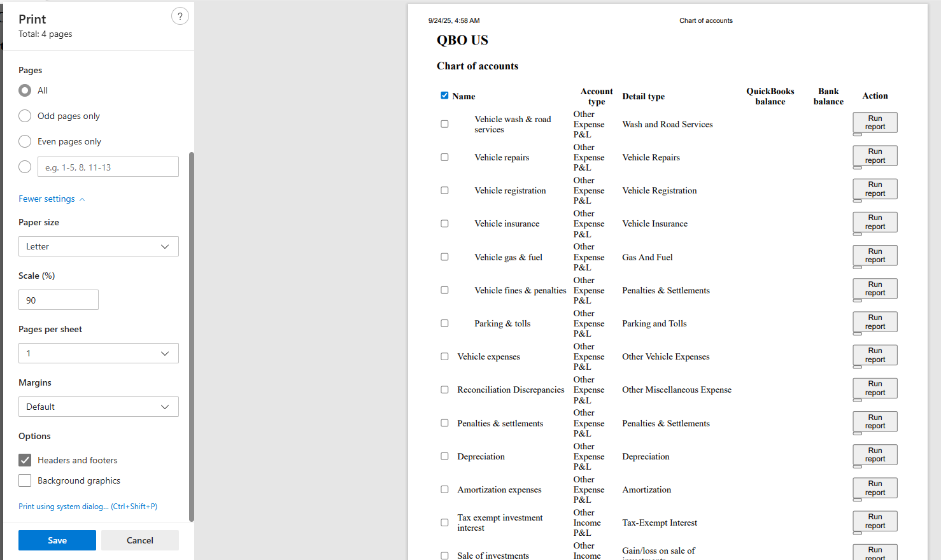Collapse the Fewer settings expander

point(52,199)
